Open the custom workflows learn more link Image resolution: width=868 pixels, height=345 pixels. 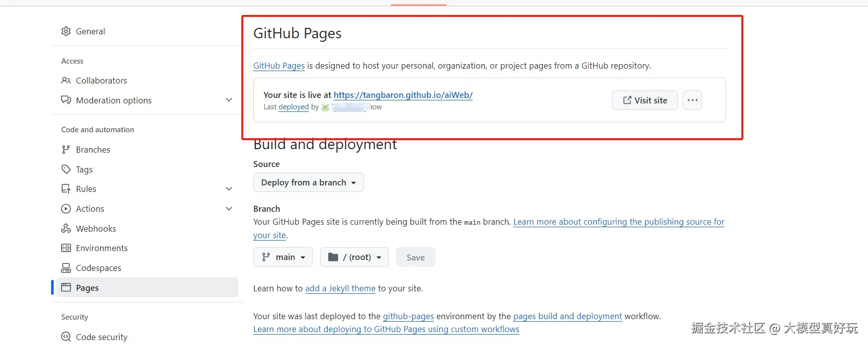tap(386, 329)
